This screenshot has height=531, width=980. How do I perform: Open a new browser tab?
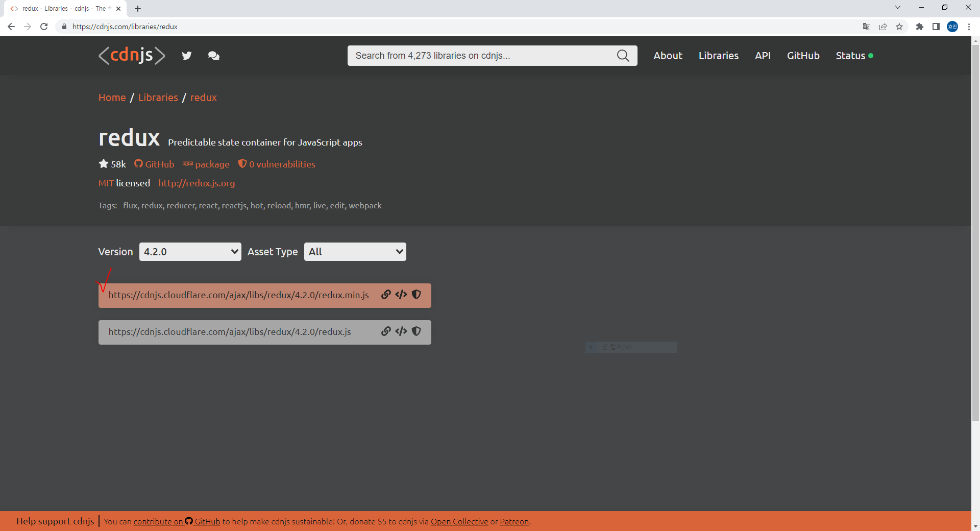click(x=138, y=9)
